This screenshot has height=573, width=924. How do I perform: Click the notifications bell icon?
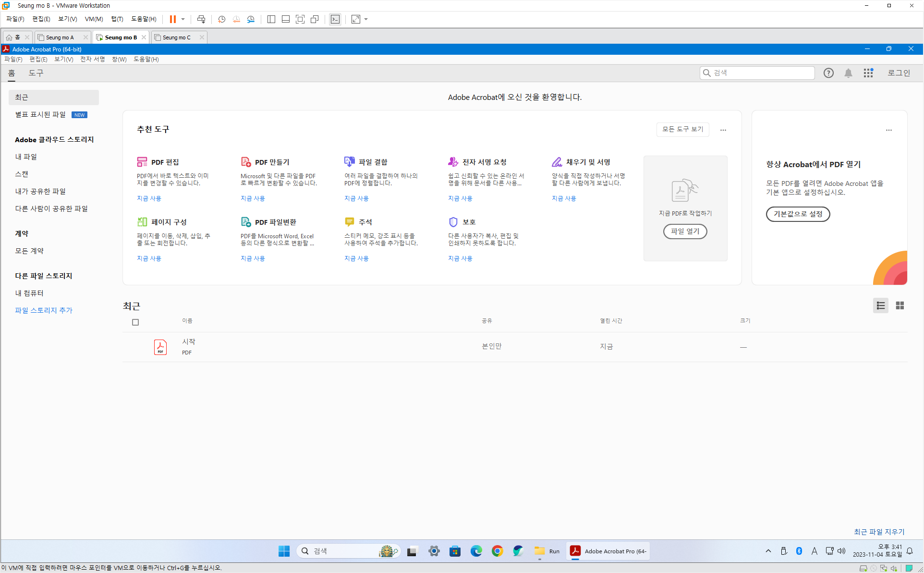(848, 73)
